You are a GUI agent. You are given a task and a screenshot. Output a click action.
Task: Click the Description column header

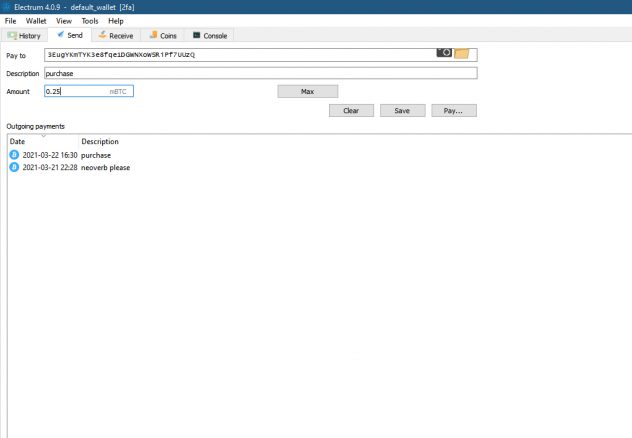tap(100, 141)
